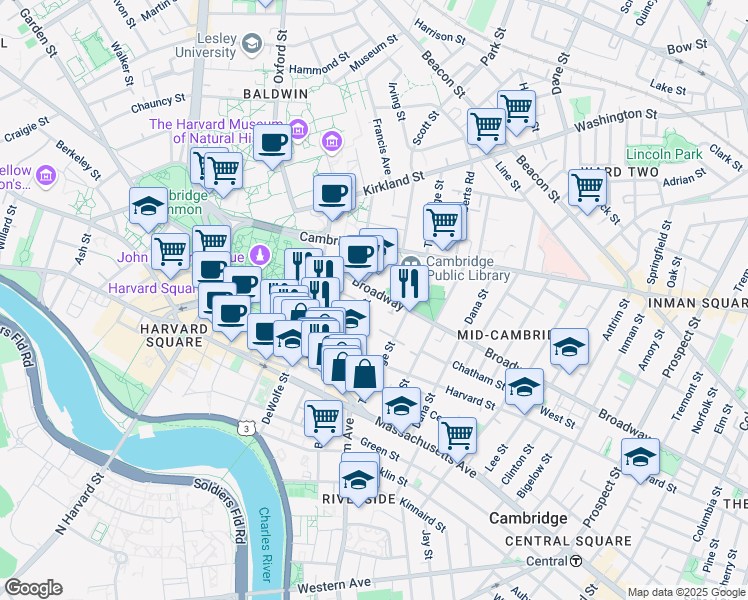748x600 pixels.
Task: Select the purple museum pin near Francis Ave
Action: (332, 141)
